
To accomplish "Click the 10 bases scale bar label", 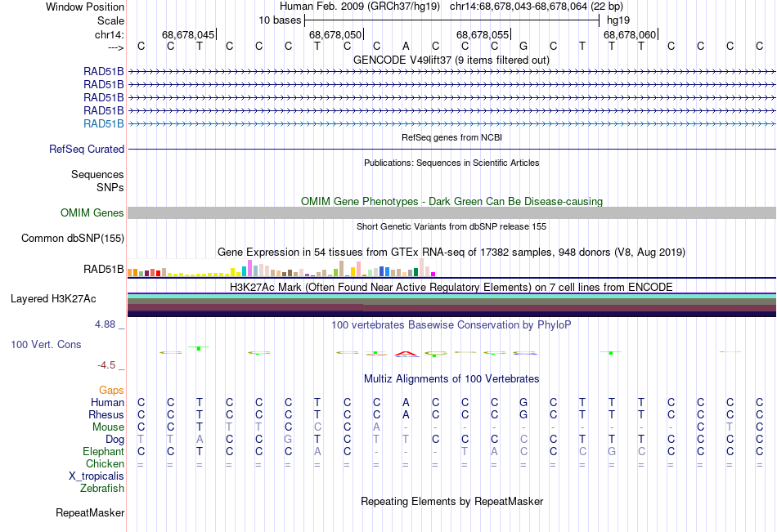I will [280, 20].
